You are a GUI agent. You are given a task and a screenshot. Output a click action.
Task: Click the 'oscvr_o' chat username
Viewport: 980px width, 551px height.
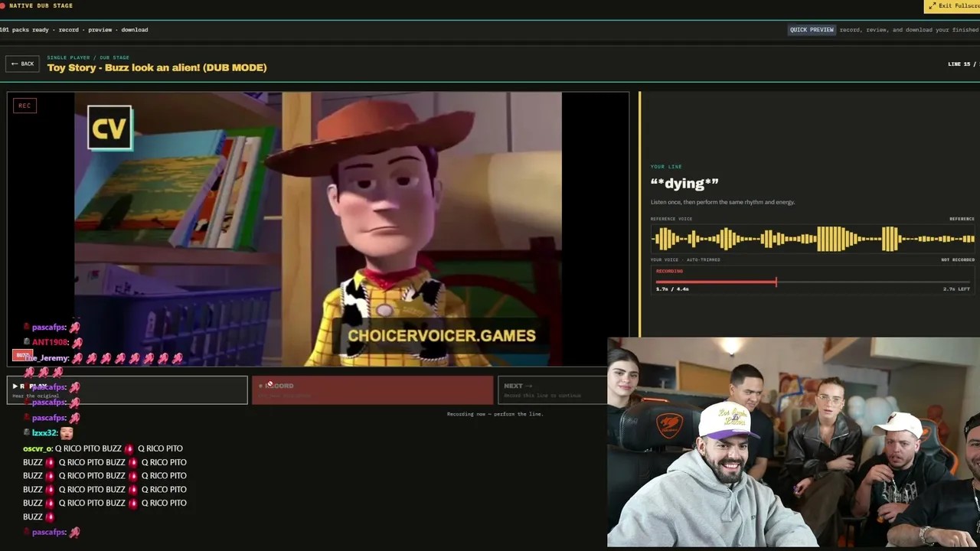pyautogui.click(x=38, y=448)
